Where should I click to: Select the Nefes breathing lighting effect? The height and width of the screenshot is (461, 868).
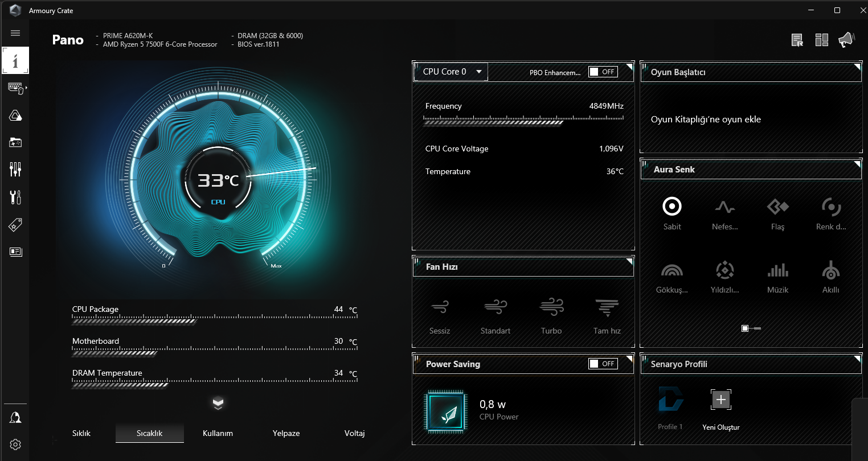pyautogui.click(x=725, y=213)
